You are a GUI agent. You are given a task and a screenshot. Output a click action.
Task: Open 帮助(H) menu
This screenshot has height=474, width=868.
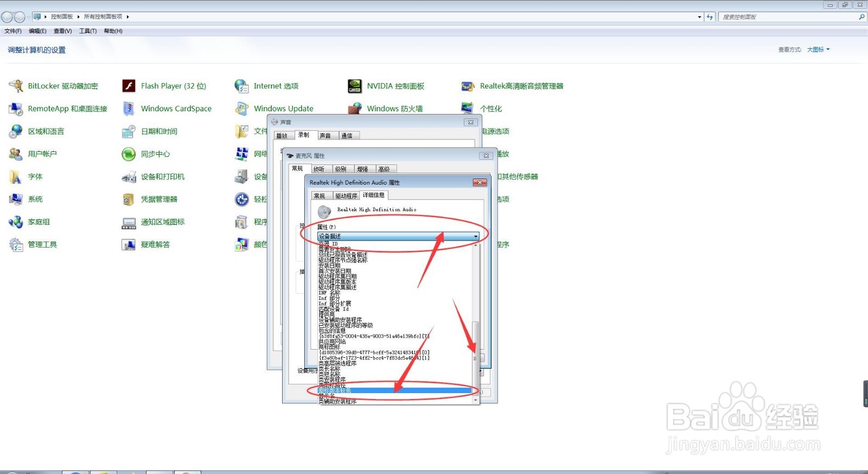pyautogui.click(x=113, y=31)
